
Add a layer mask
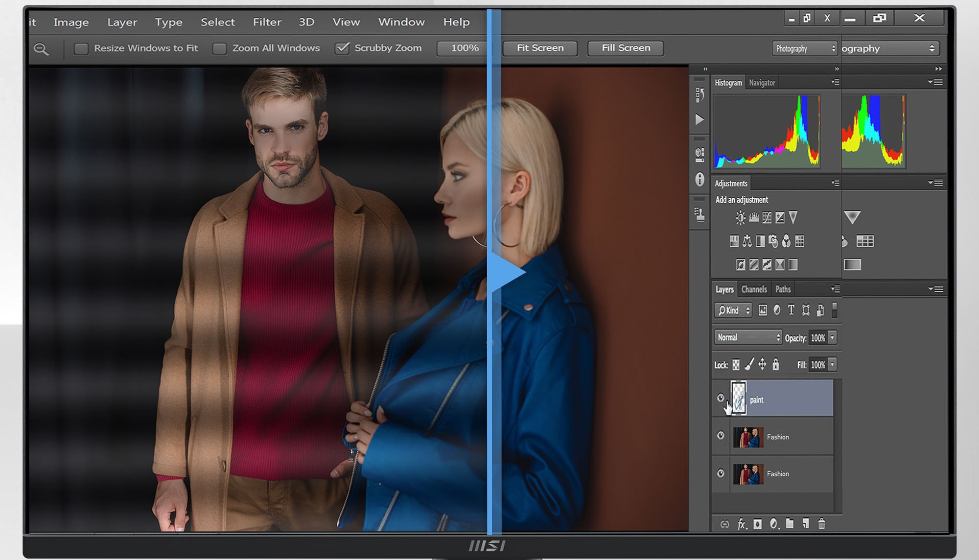tap(758, 524)
